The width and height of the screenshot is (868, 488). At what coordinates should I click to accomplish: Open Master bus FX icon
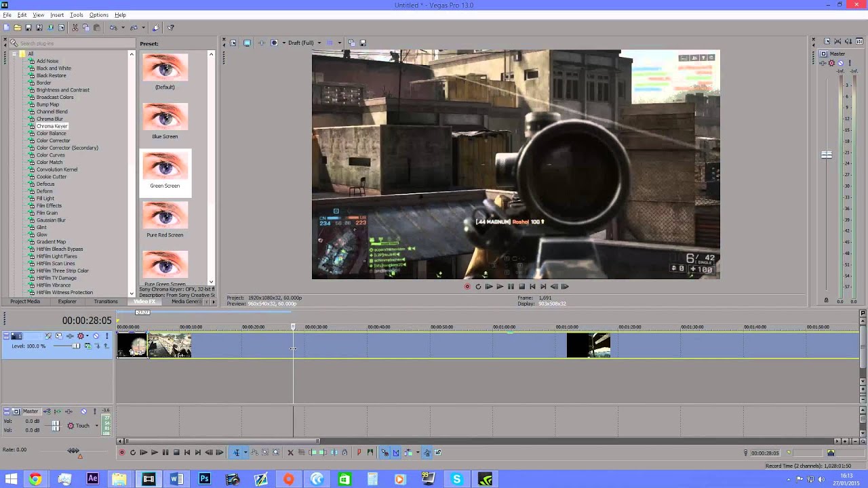(x=68, y=411)
